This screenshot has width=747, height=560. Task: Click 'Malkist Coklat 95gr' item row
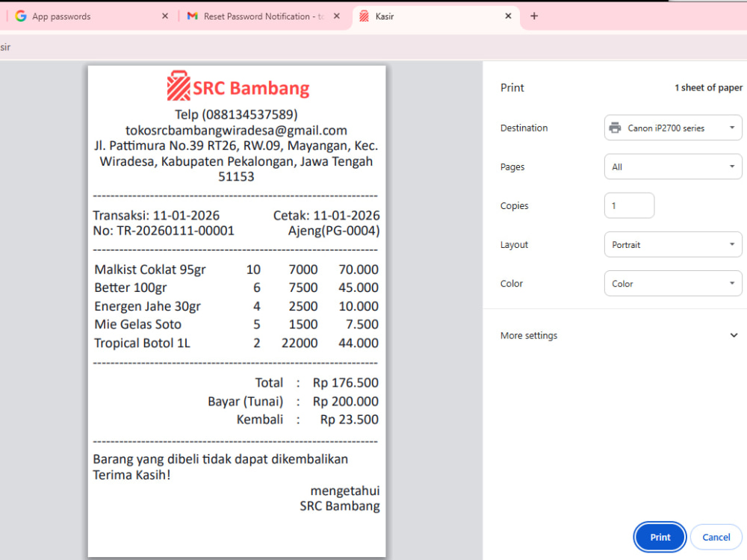(236, 270)
